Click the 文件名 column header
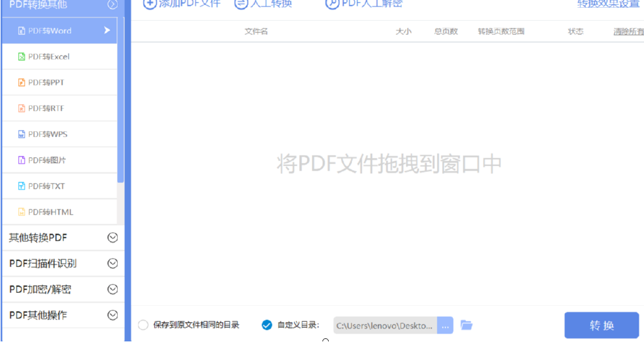The height and width of the screenshot is (344, 644). tap(256, 32)
